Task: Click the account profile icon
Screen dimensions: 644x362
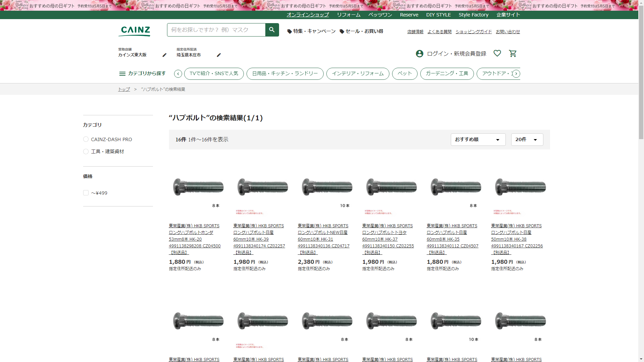Action: 419,54
